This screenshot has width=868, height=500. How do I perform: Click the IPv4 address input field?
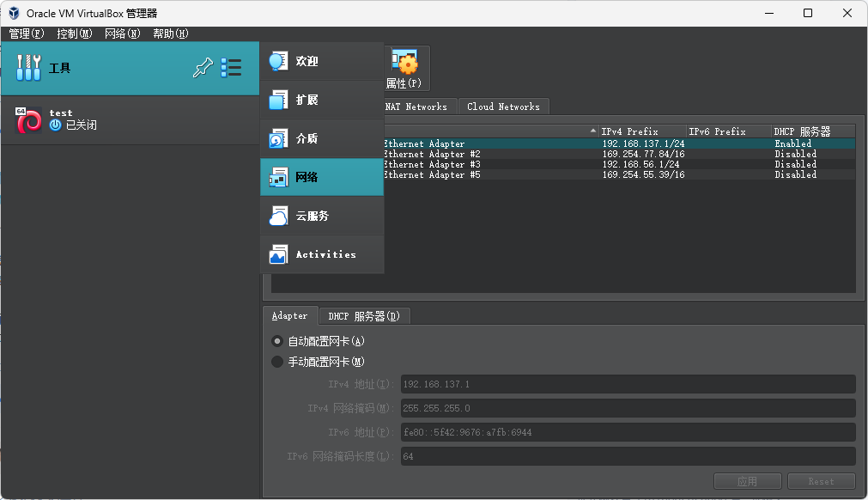[628, 384]
